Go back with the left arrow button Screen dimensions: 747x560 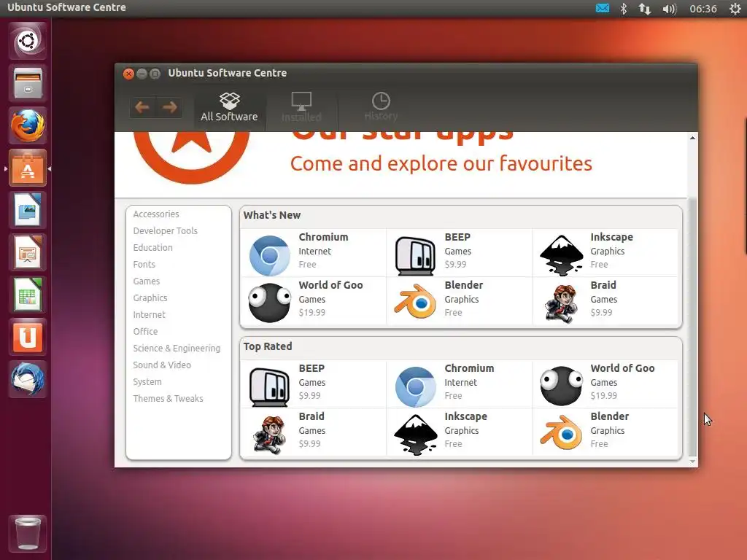point(142,107)
